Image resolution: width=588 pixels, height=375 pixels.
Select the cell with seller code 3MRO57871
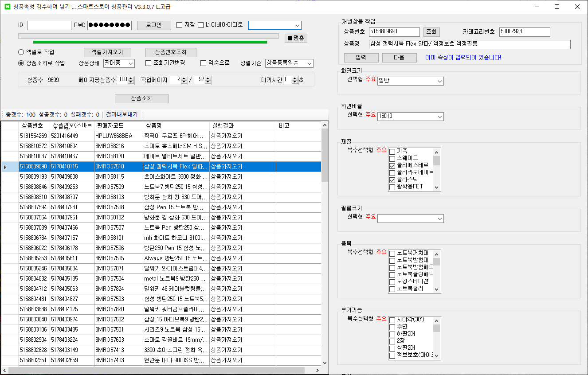click(x=118, y=268)
